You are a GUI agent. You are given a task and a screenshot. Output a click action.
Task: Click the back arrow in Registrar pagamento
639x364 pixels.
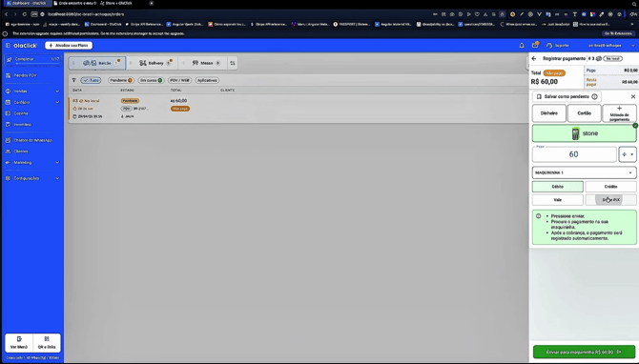534,59
